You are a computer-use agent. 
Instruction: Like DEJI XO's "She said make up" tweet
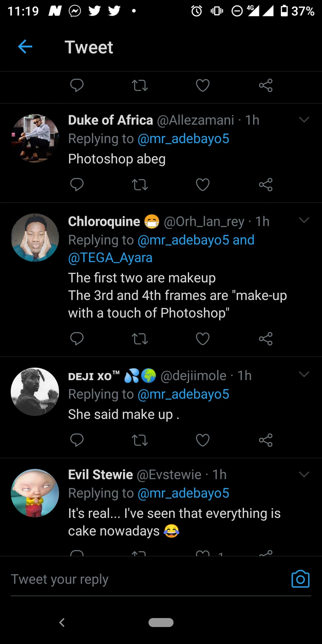click(x=203, y=440)
